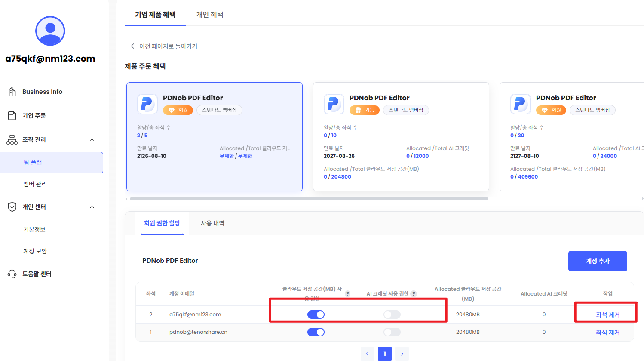Select the product card with 2/5 seats

pos(215,137)
